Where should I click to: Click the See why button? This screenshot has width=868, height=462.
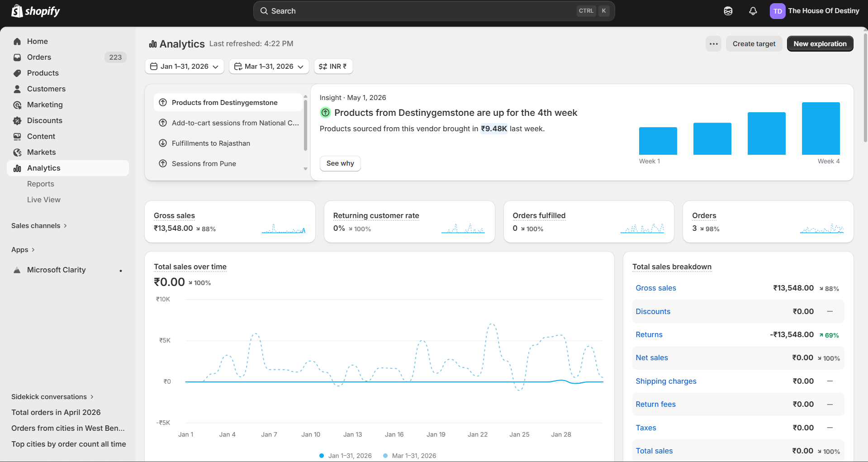(x=340, y=163)
